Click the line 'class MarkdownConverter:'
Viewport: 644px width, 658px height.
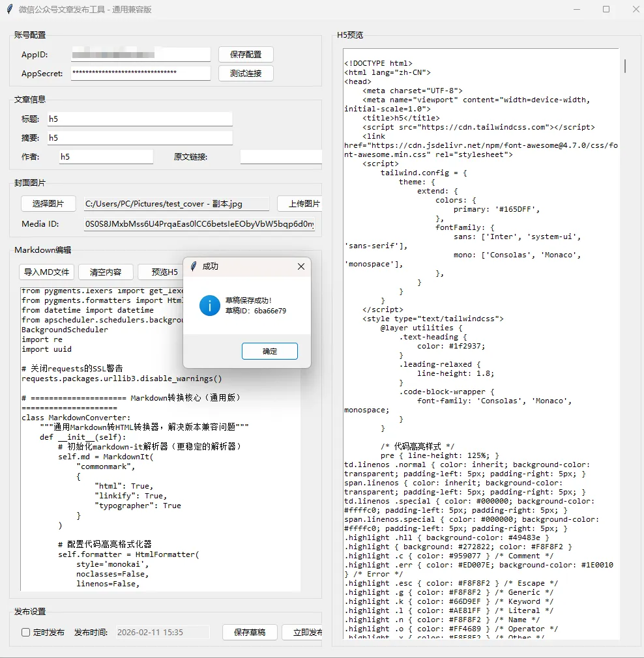(x=76, y=418)
